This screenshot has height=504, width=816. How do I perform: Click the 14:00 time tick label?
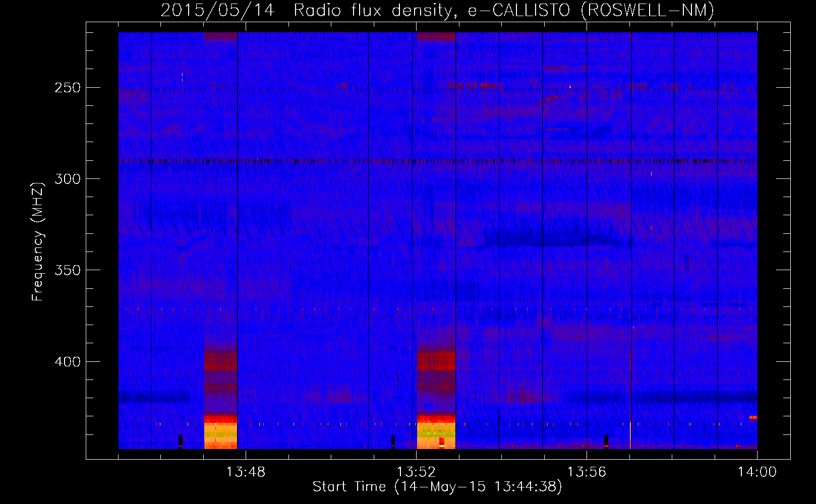757,472
